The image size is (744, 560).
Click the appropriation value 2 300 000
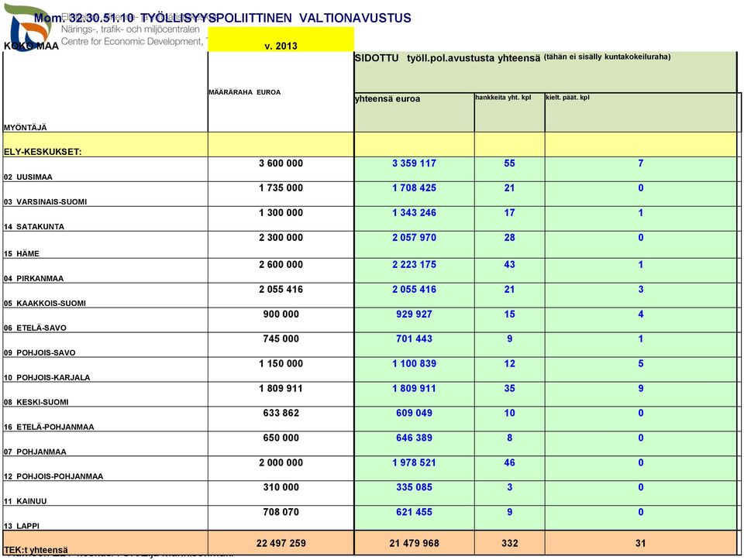(281, 238)
